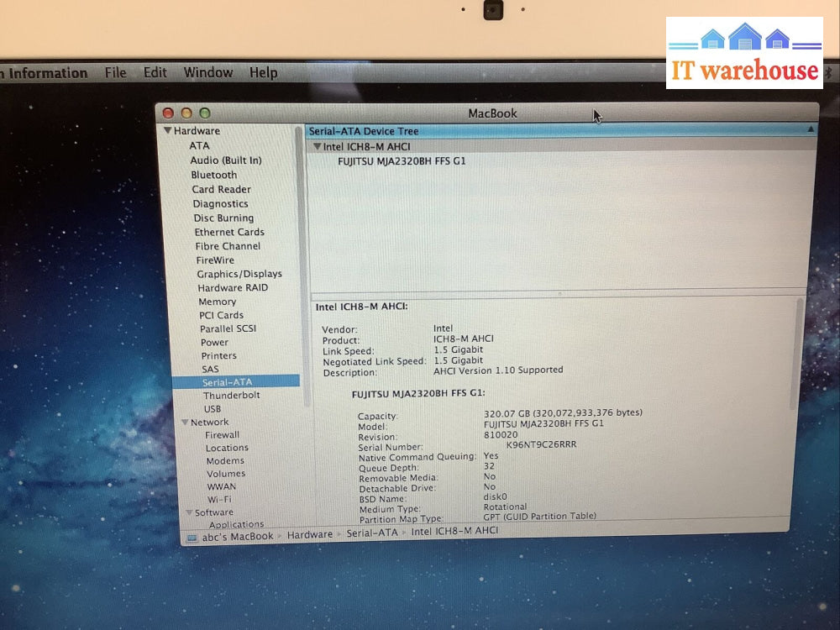
Task: Collapse the Intel ICH8-M AHCI tree node
Action: coord(317,146)
